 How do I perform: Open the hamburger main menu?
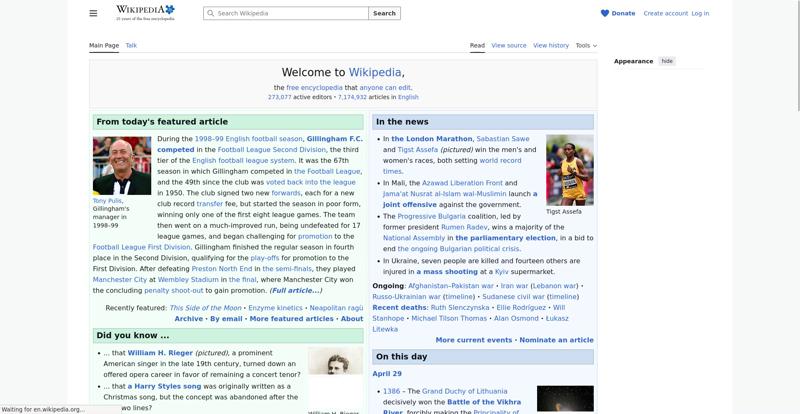tap(93, 13)
